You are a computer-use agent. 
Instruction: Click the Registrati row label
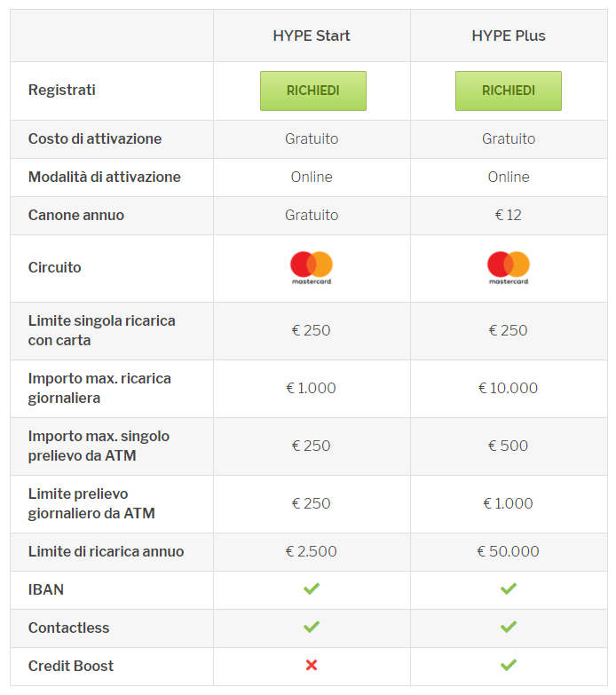click(62, 90)
